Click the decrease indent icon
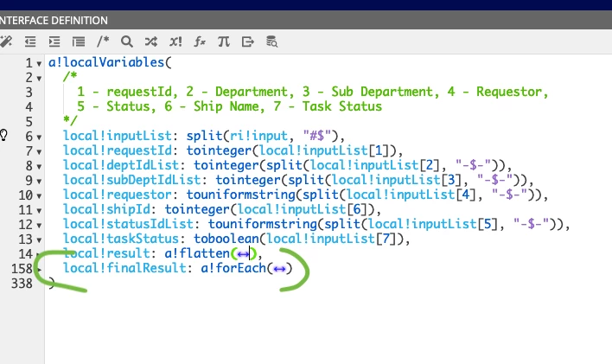Image resolution: width=612 pixels, height=364 pixels. pos(30,42)
